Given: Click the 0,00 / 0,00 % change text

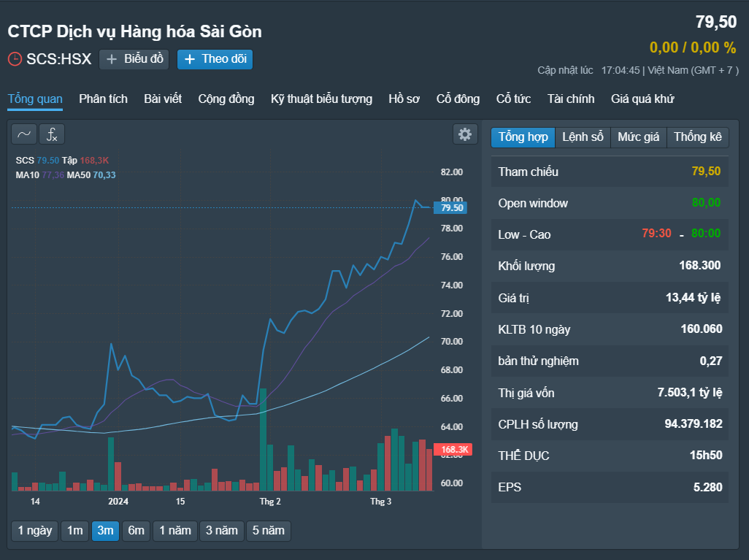Looking at the screenshot, I should [693, 47].
